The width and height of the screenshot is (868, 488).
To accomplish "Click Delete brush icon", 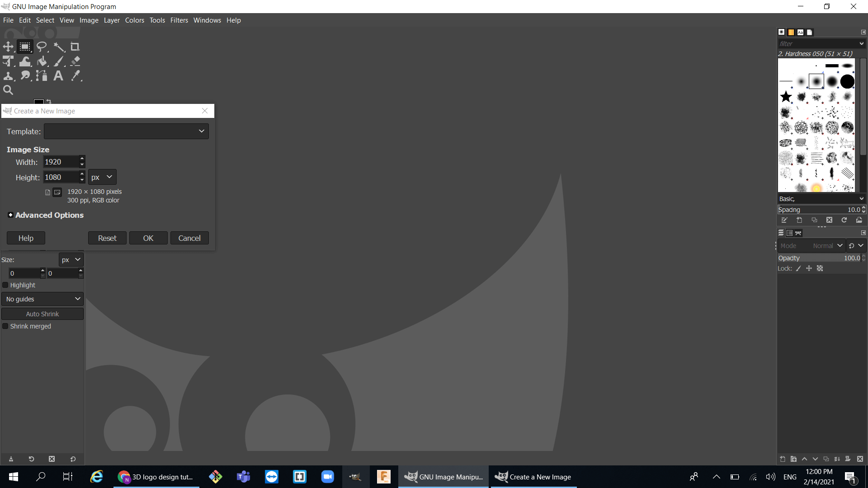I will (829, 220).
